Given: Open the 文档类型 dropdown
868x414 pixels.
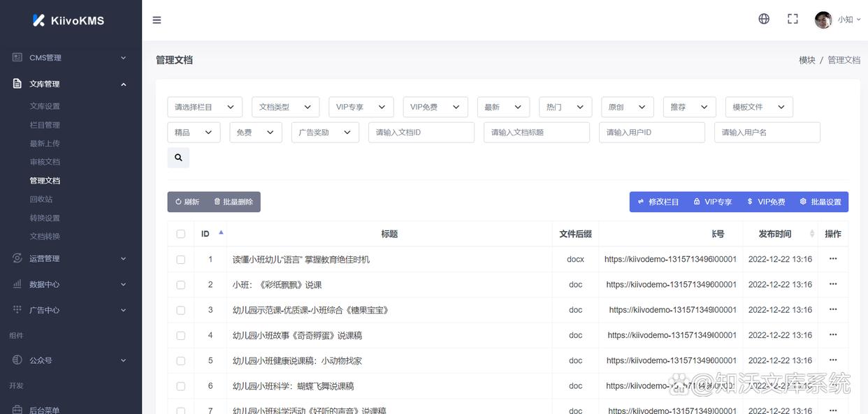Looking at the screenshot, I should coord(285,107).
